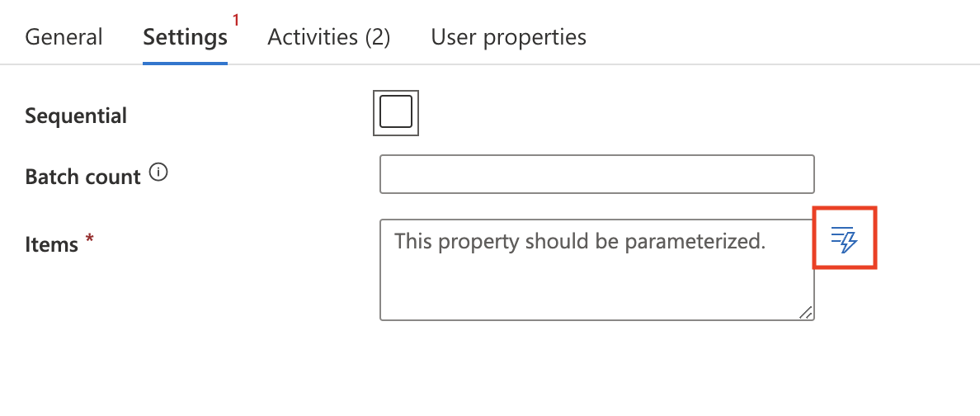Switch to the General tab
The height and width of the screenshot is (416, 980).
click(64, 37)
